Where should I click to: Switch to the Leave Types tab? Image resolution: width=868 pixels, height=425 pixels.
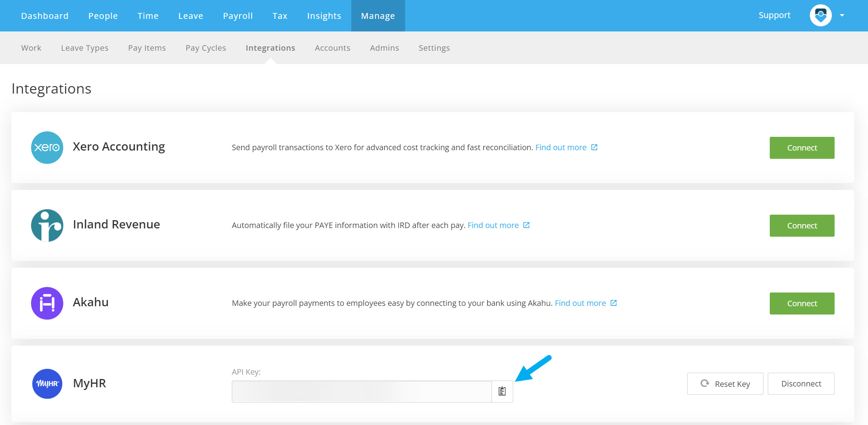(x=84, y=48)
